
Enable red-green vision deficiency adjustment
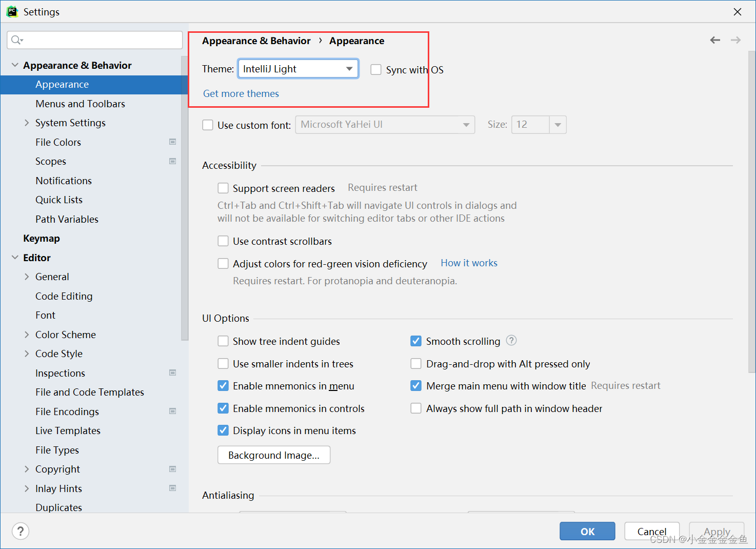[x=223, y=263]
